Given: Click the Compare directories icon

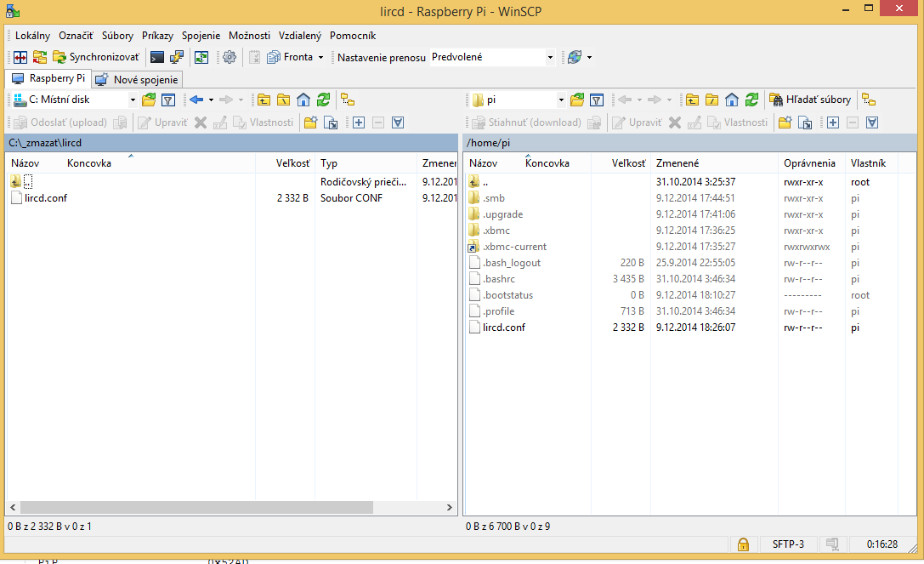Looking at the screenshot, I should (x=20, y=57).
